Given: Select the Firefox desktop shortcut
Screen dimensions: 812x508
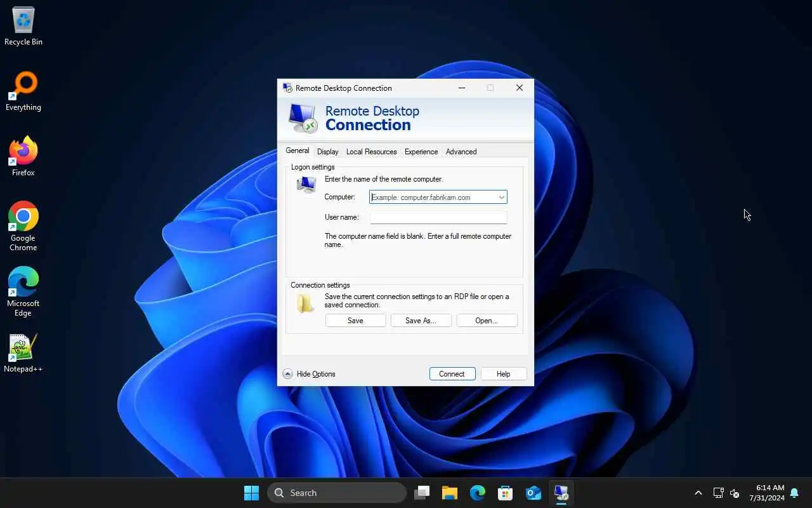Looking at the screenshot, I should tap(23, 157).
